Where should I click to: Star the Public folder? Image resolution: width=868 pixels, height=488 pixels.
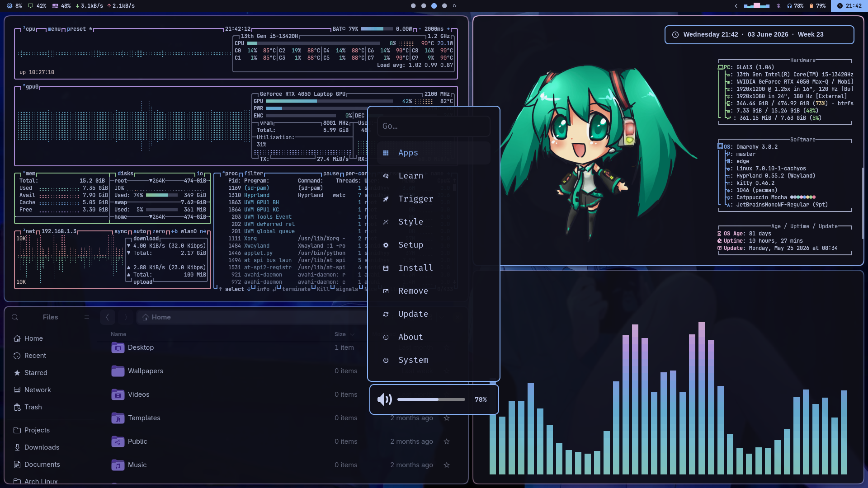click(447, 441)
